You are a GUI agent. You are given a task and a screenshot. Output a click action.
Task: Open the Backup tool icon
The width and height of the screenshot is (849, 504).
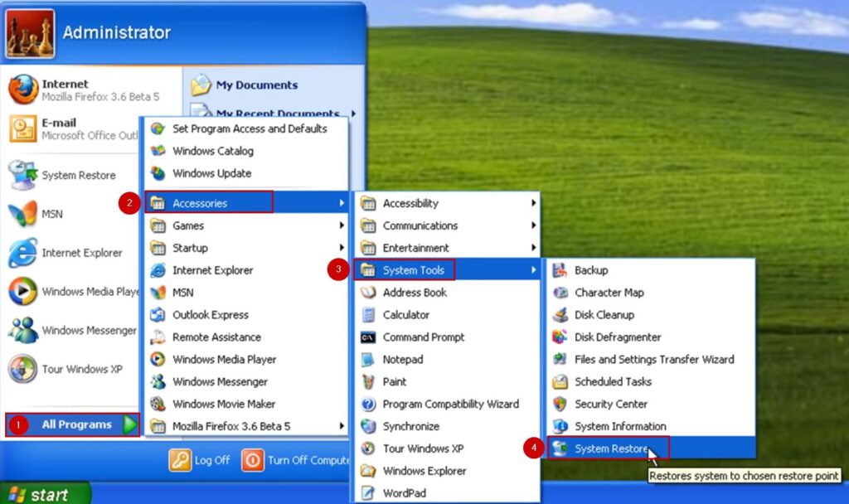[x=560, y=270]
